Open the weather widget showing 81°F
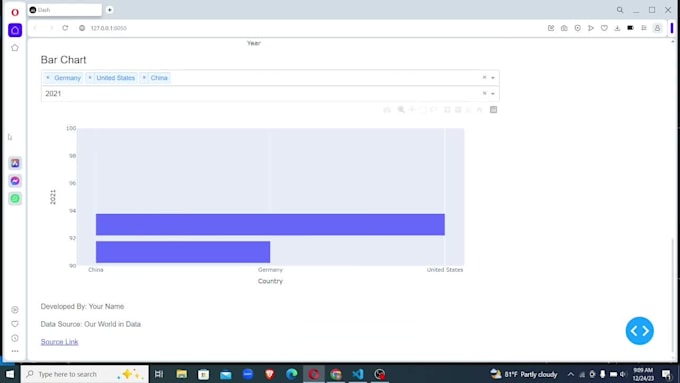The width and height of the screenshot is (680, 383). (x=524, y=374)
